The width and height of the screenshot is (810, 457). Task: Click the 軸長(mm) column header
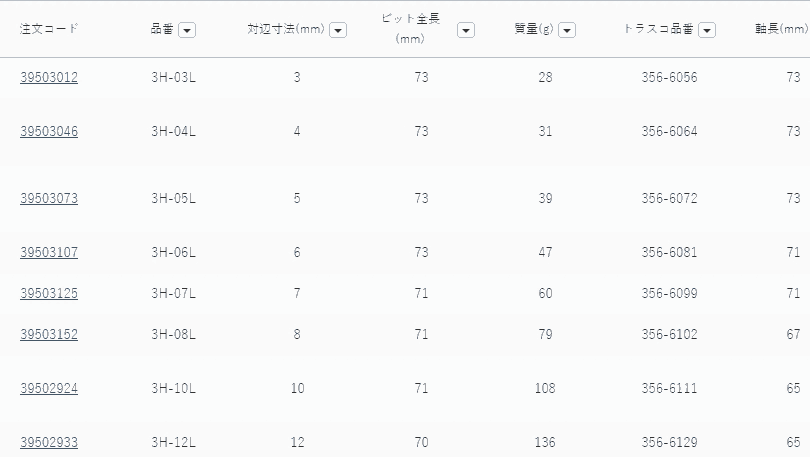781,29
